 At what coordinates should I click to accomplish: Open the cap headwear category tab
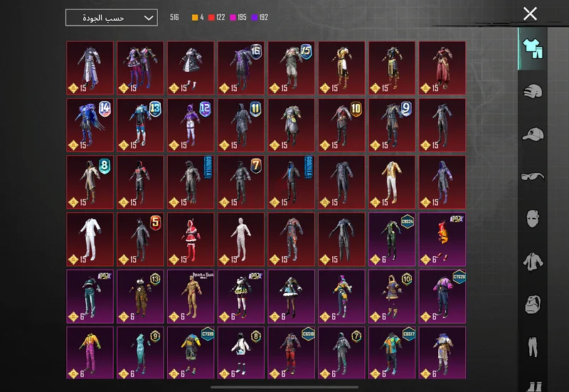533,134
